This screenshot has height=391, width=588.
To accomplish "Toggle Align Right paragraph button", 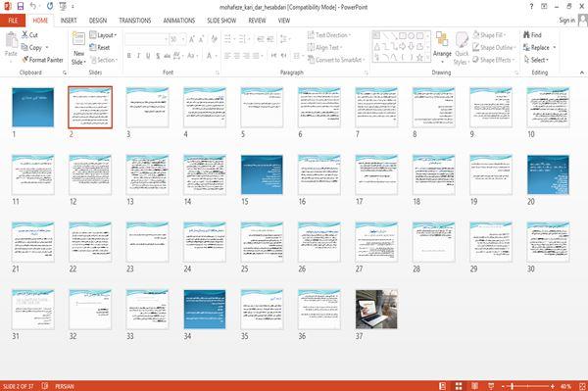I will [x=246, y=56].
